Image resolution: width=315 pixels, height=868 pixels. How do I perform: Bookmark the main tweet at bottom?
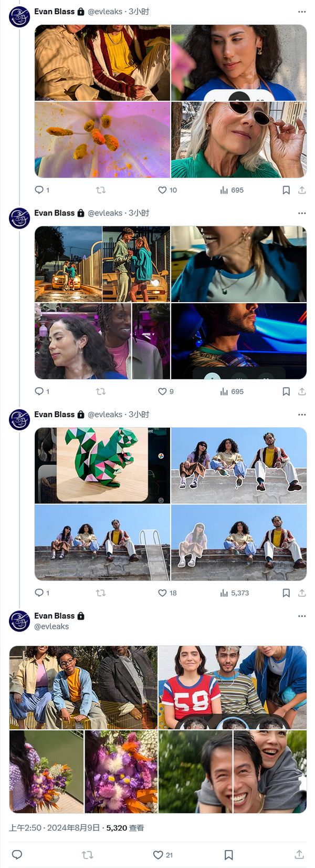229,855
